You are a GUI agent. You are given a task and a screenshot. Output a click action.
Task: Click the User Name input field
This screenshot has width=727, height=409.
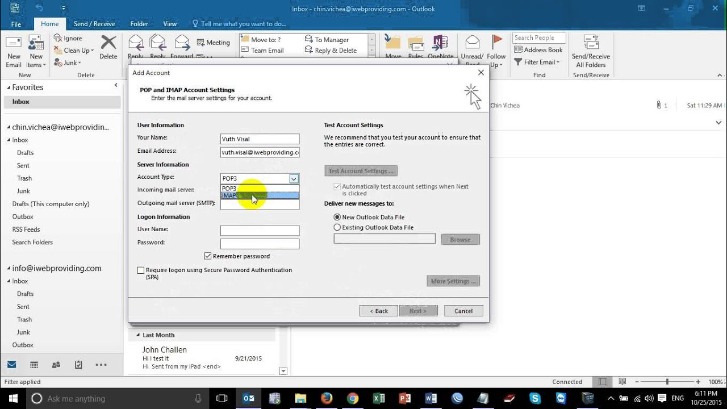(x=259, y=230)
